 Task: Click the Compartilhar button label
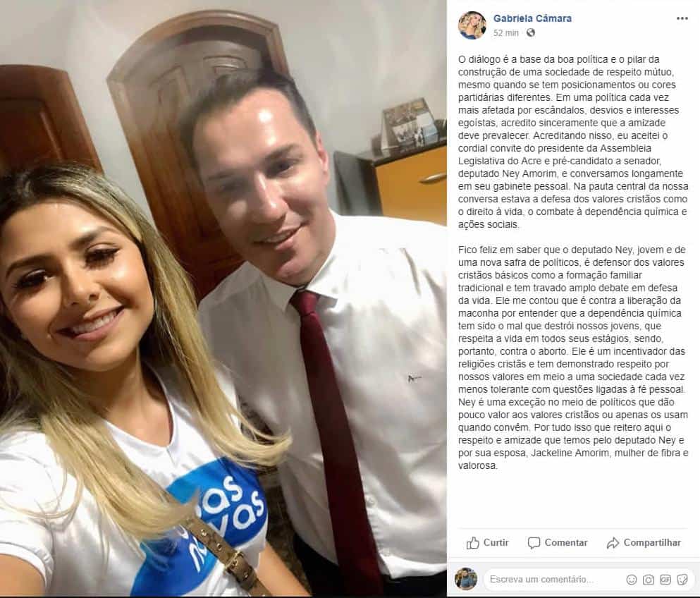[652, 542]
